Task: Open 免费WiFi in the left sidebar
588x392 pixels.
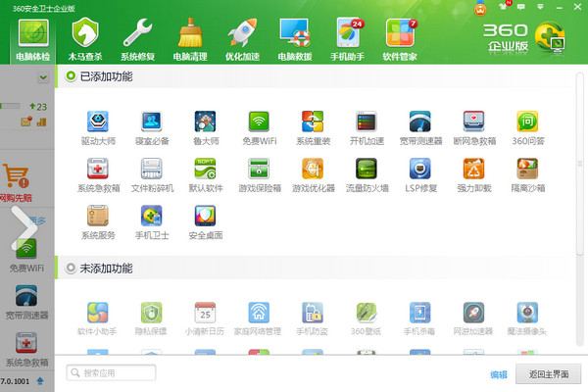Action: pos(26,255)
